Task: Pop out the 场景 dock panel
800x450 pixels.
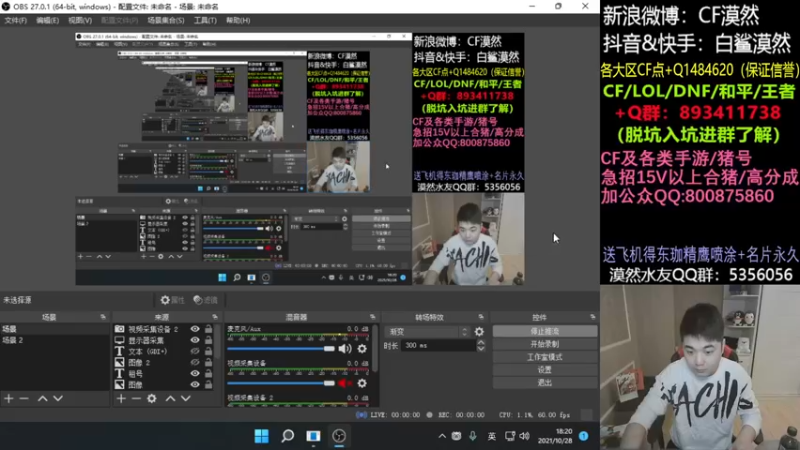Action: (x=103, y=317)
